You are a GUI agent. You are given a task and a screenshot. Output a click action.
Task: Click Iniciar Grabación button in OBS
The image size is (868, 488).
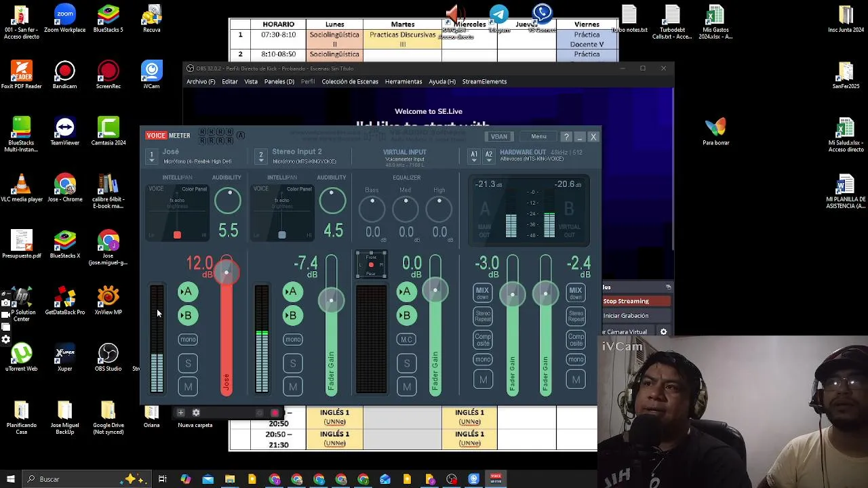coord(637,316)
